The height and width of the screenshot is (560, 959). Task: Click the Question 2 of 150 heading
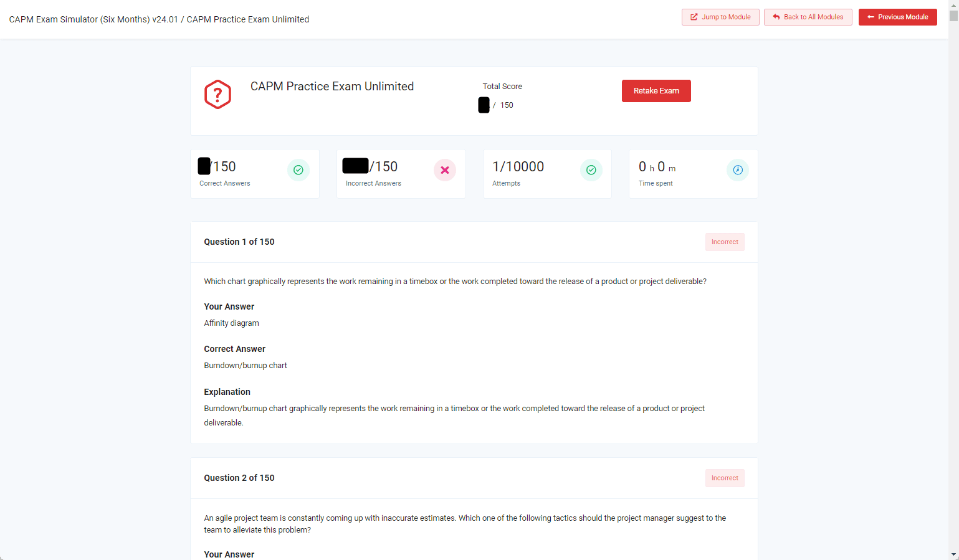point(239,478)
